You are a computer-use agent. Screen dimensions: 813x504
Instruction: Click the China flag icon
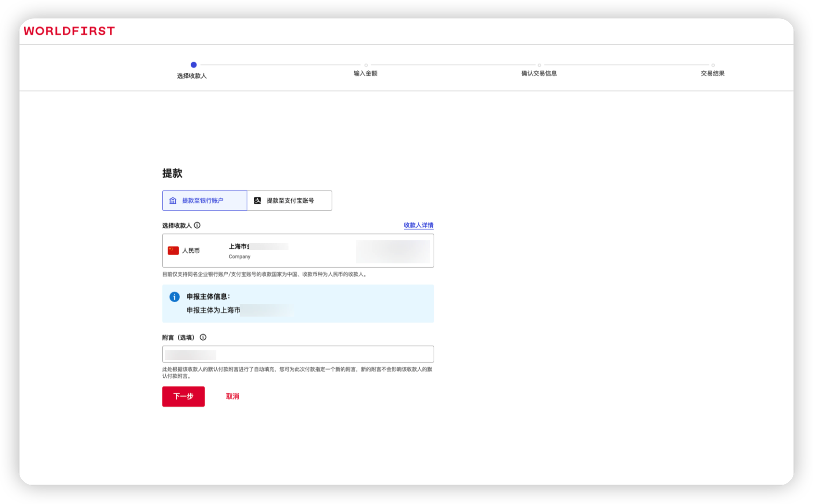pyautogui.click(x=173, y=251)
